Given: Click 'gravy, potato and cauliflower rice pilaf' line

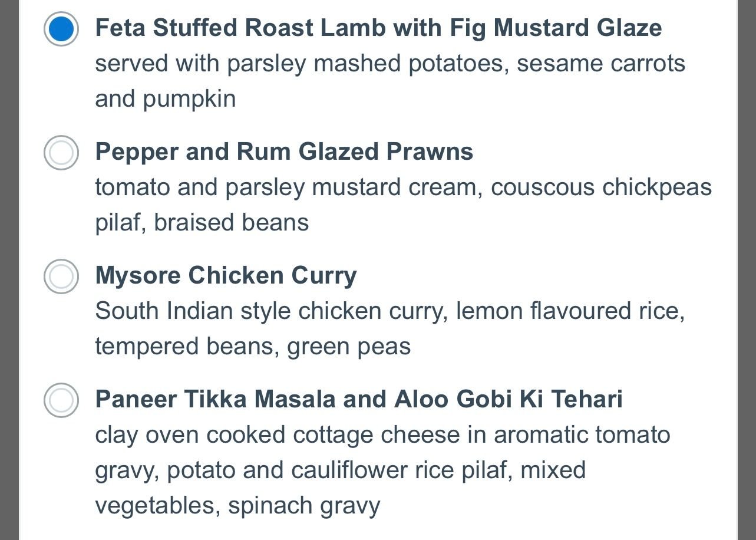Looking at the screenshot, I should pyautogui.click(x=340, y=470).
